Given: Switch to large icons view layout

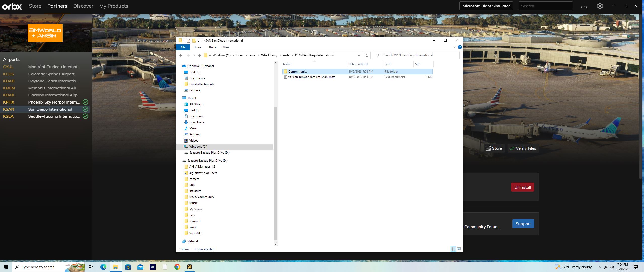Looking at the screenshot, I should pyautogui.click(x=459, y=249).
